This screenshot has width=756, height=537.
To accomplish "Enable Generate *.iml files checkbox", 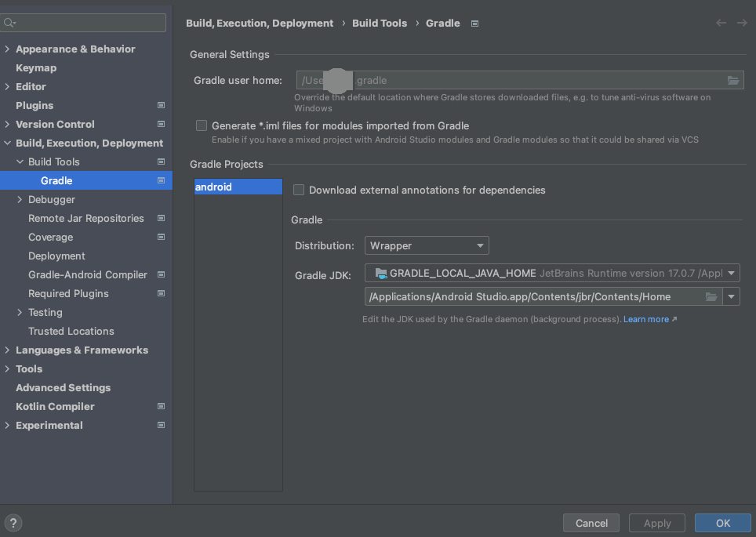I will tap(202, 125).
